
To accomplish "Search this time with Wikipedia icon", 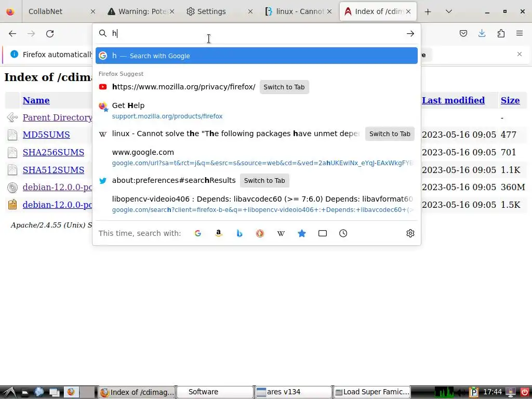I will [281, 233].
